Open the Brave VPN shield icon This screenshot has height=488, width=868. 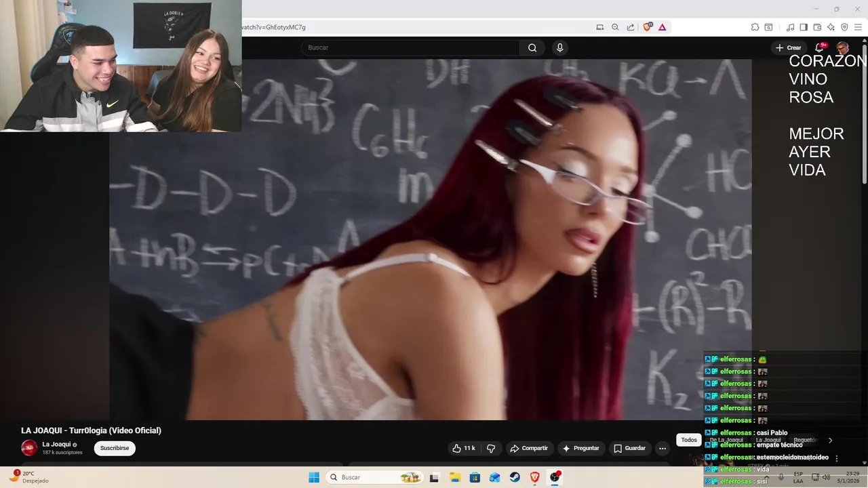pos(844,27)
